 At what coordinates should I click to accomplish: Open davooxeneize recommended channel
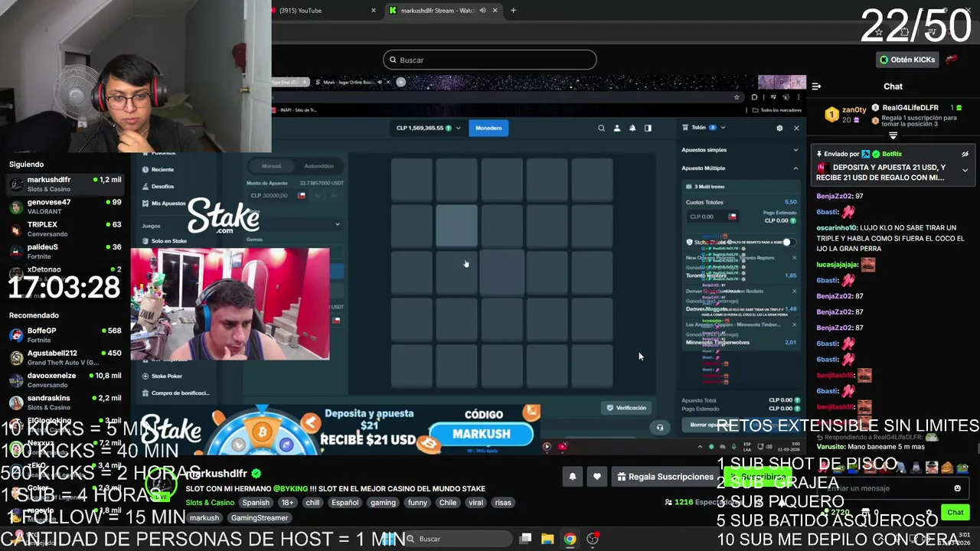[65, 380]
